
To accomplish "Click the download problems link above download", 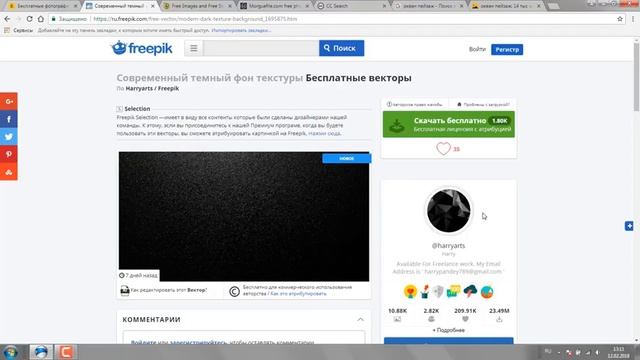I will 483,104.
